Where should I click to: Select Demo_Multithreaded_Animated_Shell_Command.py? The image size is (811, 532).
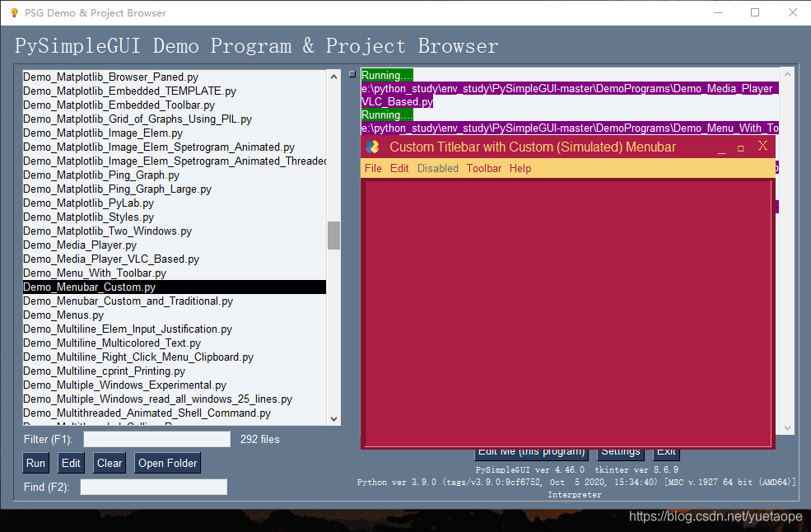175,413
